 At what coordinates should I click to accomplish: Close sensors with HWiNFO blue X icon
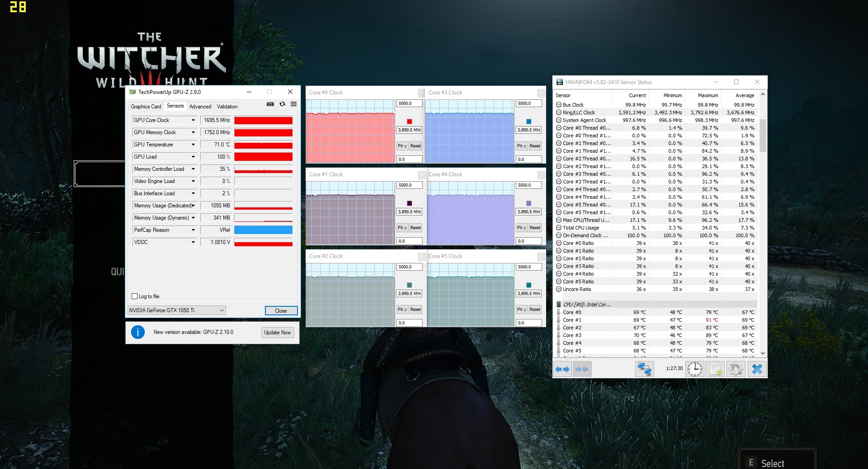[757, 369]
